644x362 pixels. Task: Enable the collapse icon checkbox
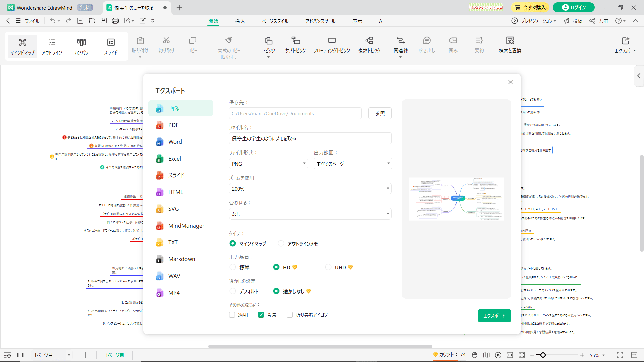[290, 315]
